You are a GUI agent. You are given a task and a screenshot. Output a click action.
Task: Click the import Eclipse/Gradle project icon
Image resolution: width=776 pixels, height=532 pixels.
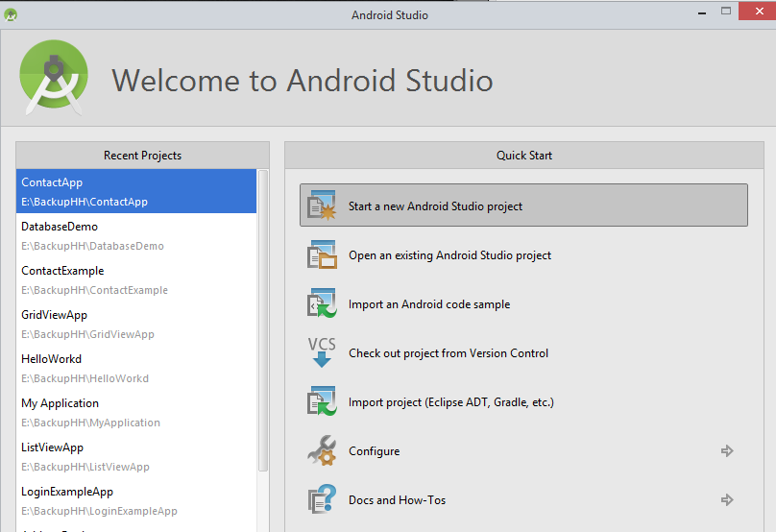click(322, 401)
